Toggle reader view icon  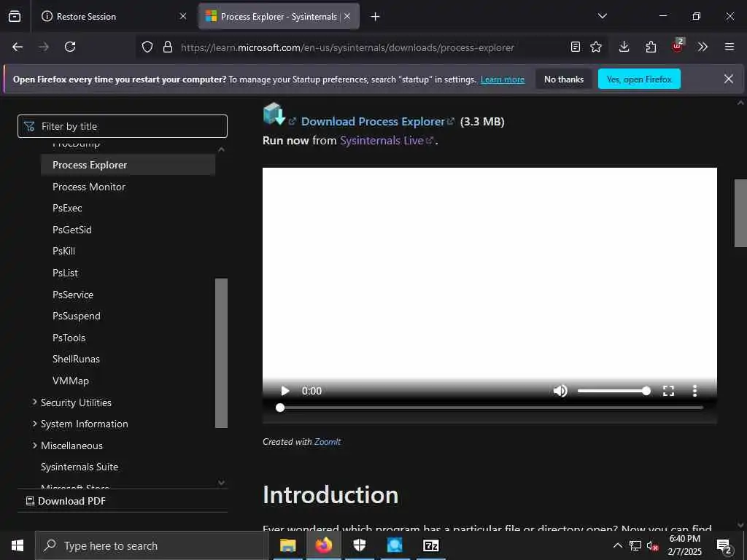pyautogui.click(x=576, y=47)
